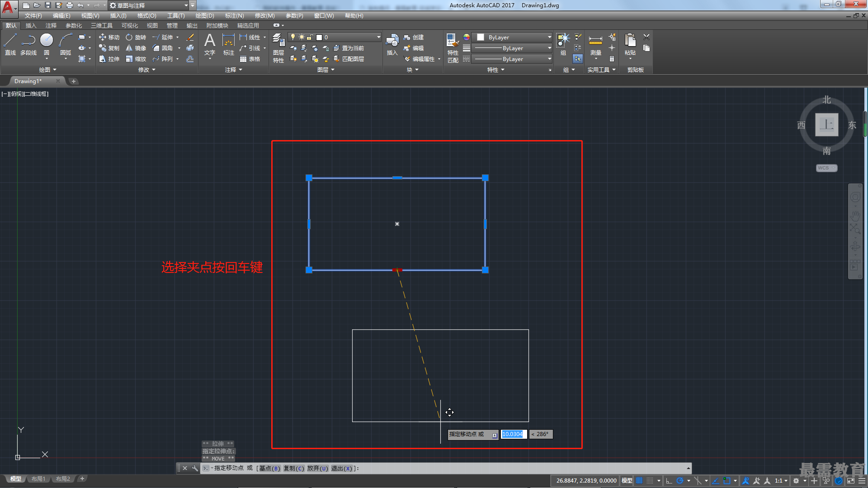Click the 插入 (Insert block) icon

(x=392, y=44)
